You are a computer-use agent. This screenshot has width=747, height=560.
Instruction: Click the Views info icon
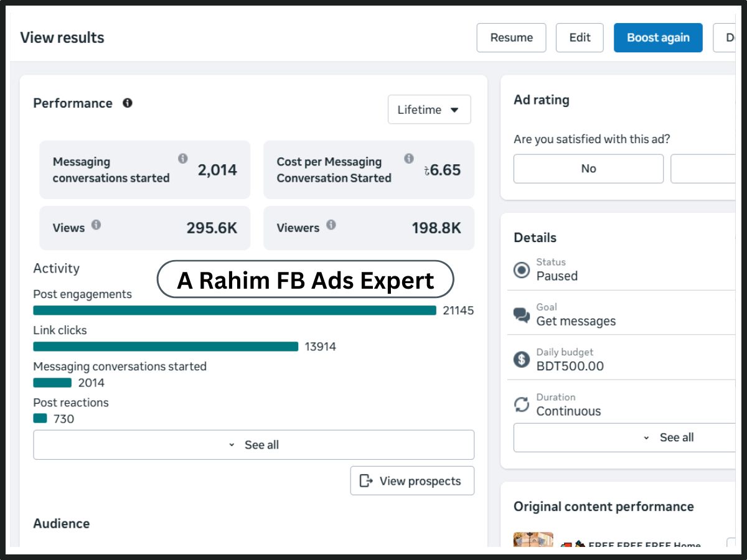[96, 225]
